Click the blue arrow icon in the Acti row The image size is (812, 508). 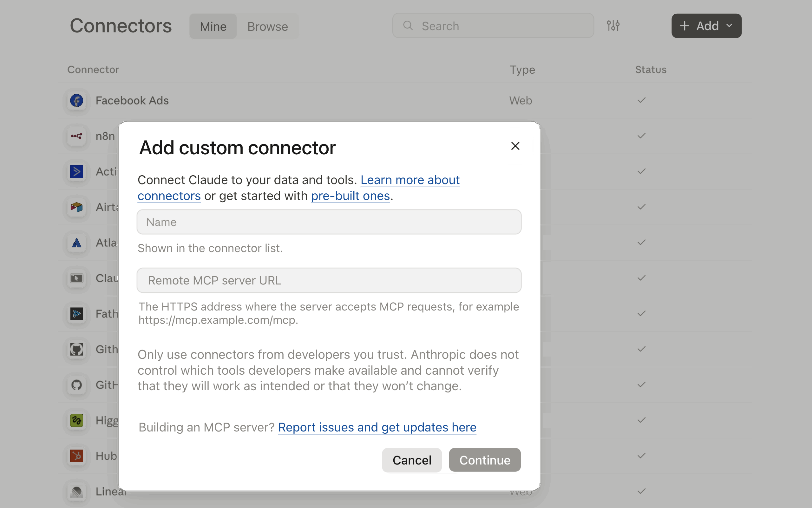point(76,172)
